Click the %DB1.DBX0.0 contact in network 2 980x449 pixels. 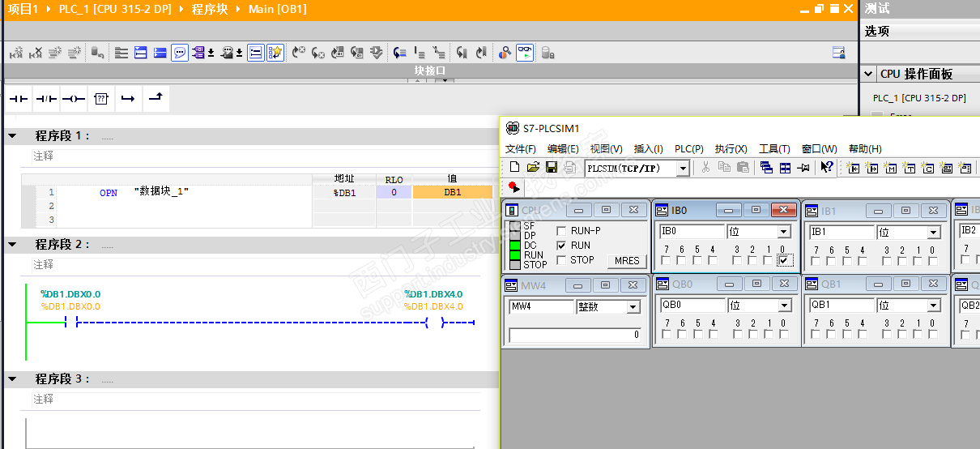(x=70, y=322)
